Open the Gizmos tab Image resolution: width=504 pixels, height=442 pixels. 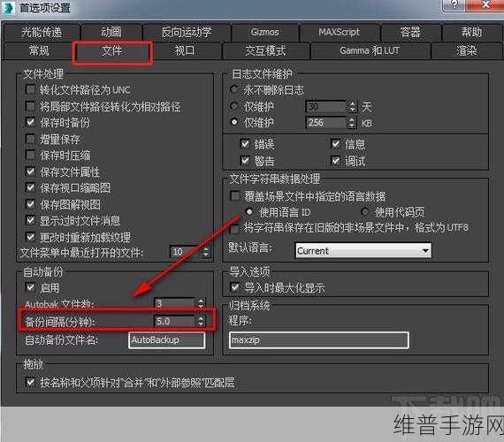pos(265,32)
